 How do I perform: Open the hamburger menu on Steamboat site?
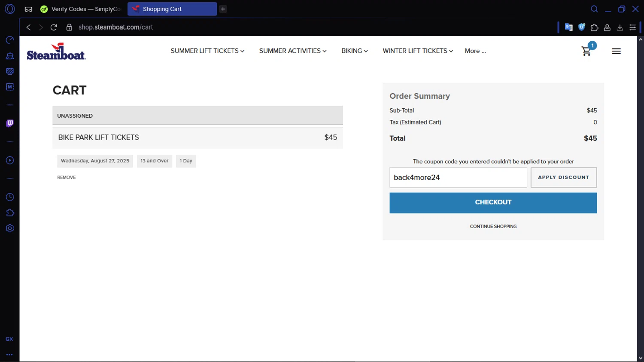(x=616, y=51)
